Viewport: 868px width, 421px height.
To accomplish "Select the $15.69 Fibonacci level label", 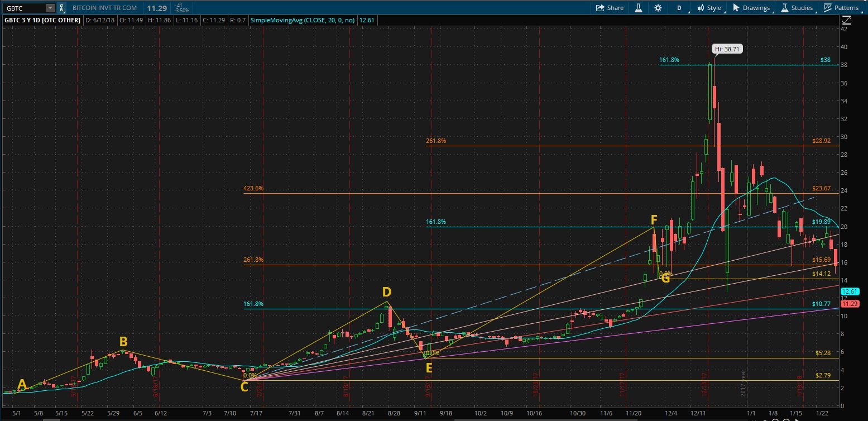I will click(x=822, y=260).
